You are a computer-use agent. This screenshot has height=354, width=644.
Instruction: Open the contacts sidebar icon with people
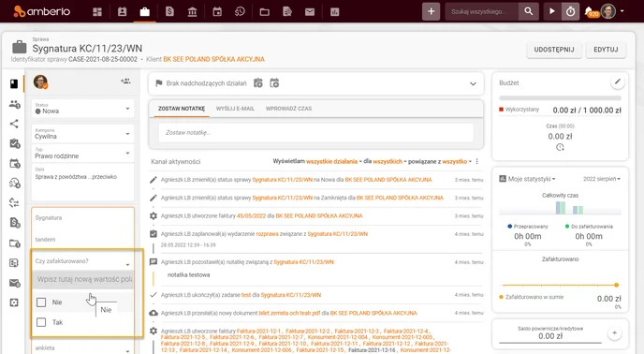(x=14, y=104)
